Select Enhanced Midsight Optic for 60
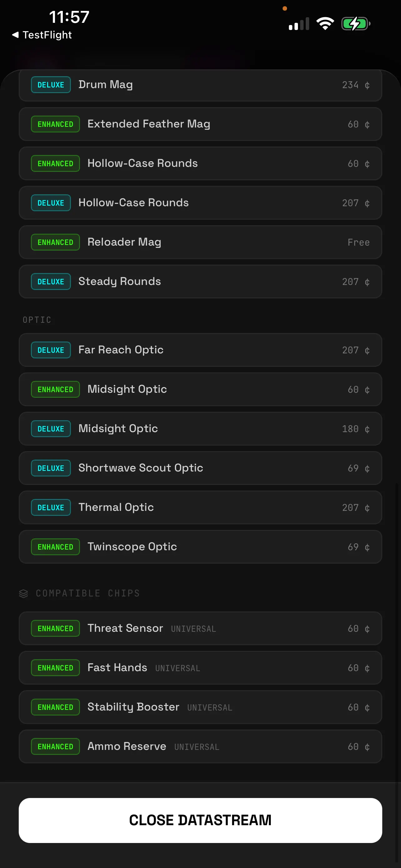401x868 pixels. click(200, 389)
